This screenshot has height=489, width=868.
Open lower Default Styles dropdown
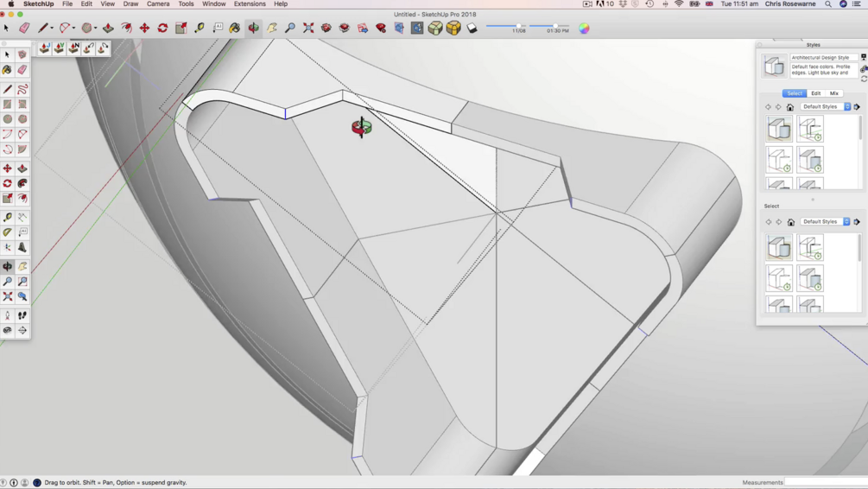pos(826,221)
